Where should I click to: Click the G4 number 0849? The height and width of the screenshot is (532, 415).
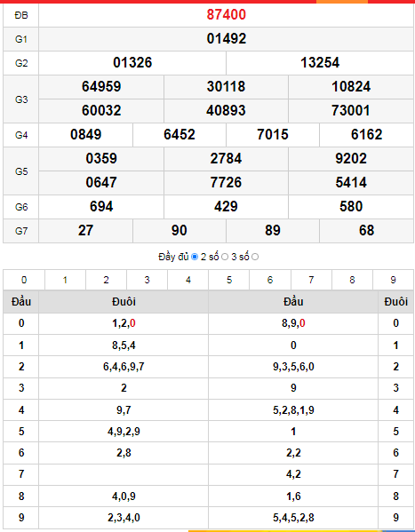[x=85, y=135]
